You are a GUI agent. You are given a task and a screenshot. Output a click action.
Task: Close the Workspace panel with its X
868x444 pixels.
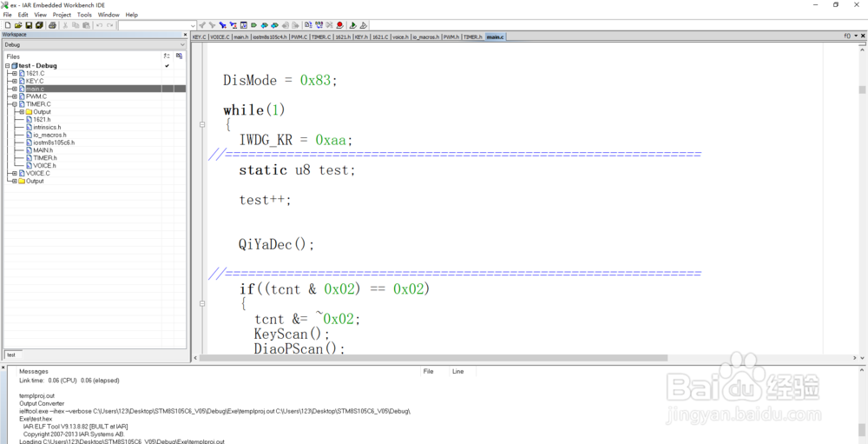click(x=185, y=35)
